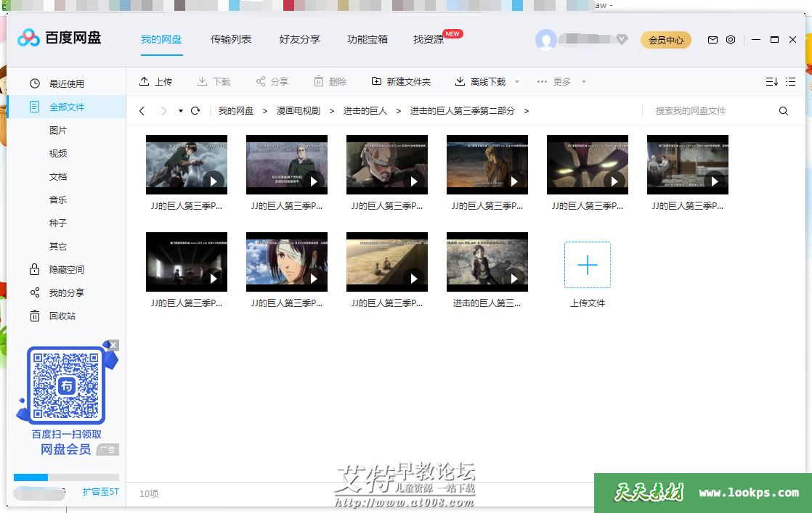Open the 好友分享 tab
Image resolution: width=812 pixels, height=513 pixels.
coord(299,39)
